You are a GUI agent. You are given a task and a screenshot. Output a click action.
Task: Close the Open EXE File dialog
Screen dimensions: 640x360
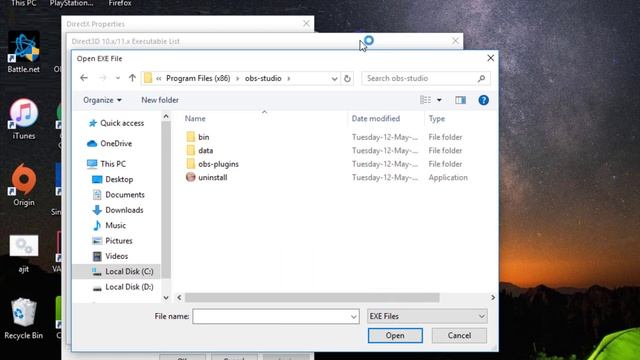click(491, 58)
